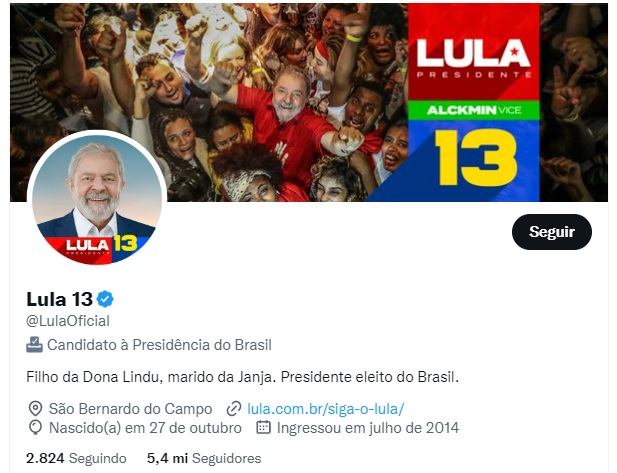The height and width of the screenshot is (473, 617).
Task: Click the Lula Presidente logo in banner
Action: (474, 58)
